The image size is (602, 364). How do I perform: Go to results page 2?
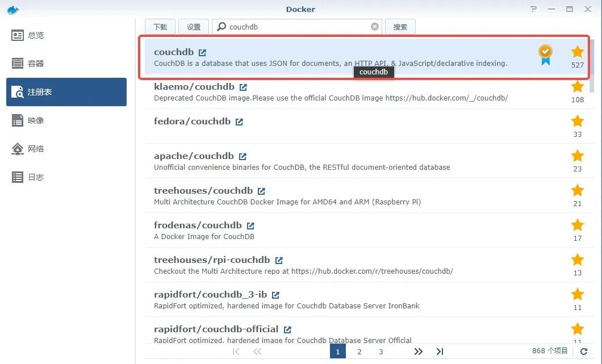click(x=359, y=352)
